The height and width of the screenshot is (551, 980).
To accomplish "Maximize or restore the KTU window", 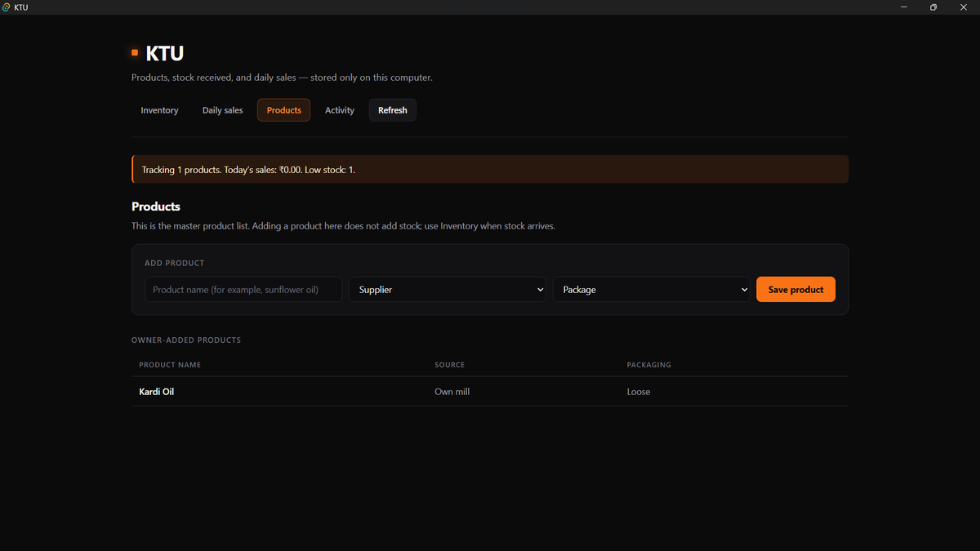I will click(x=933, y=7).
